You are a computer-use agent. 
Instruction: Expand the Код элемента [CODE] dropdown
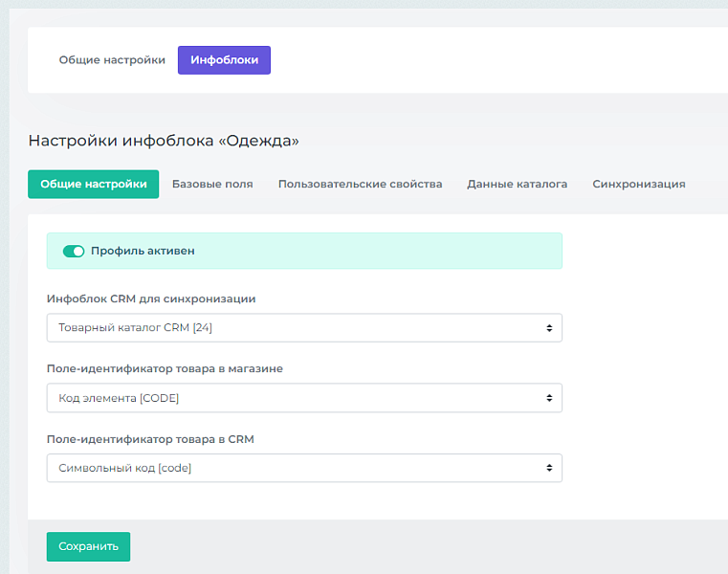click(x=297, y=398)
